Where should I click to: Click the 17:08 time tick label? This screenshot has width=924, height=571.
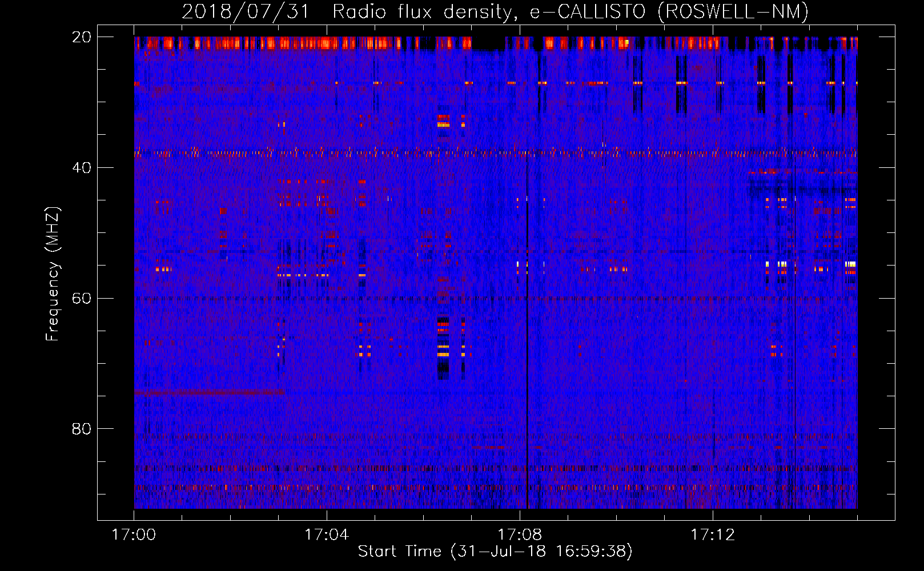(520, 534)
